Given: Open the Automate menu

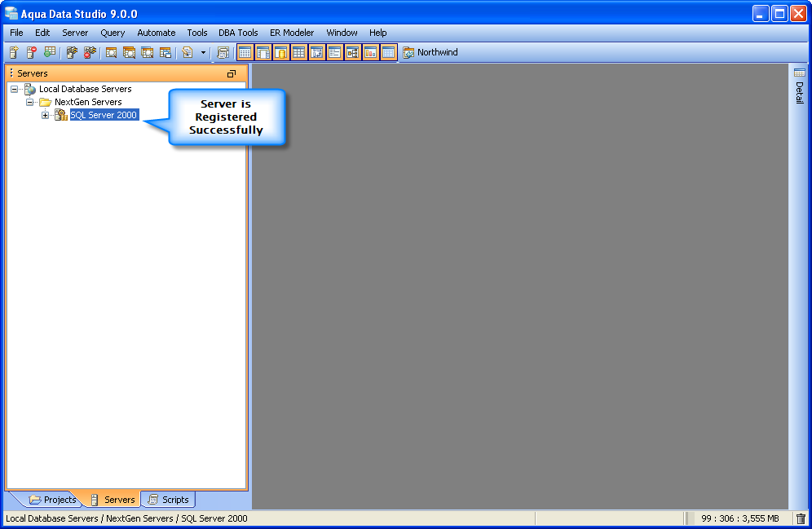Looking at the screenshot, I should point(156,33).
